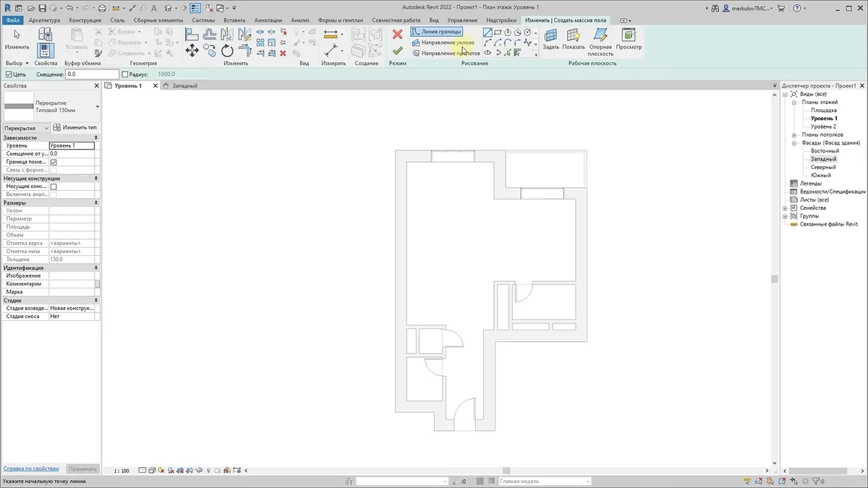Enable the Радиус checkbox
868x488 pixels.
pyautogui.click(x=125, y=74)
